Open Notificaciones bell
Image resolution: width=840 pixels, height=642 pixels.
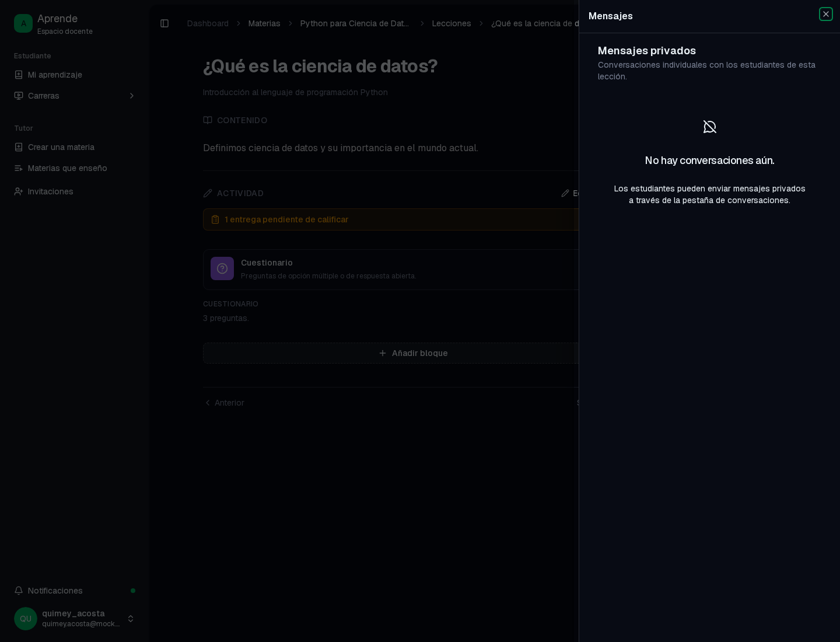tap(19, 591)
